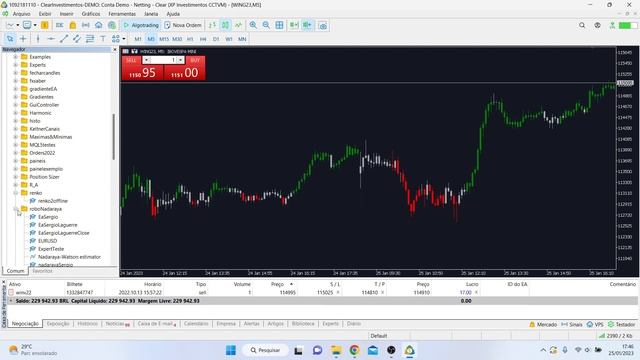The height and width of the screenshot is (360, 640).
Task: Toggle the candlestick chart type icon
Action: point(225,25)
